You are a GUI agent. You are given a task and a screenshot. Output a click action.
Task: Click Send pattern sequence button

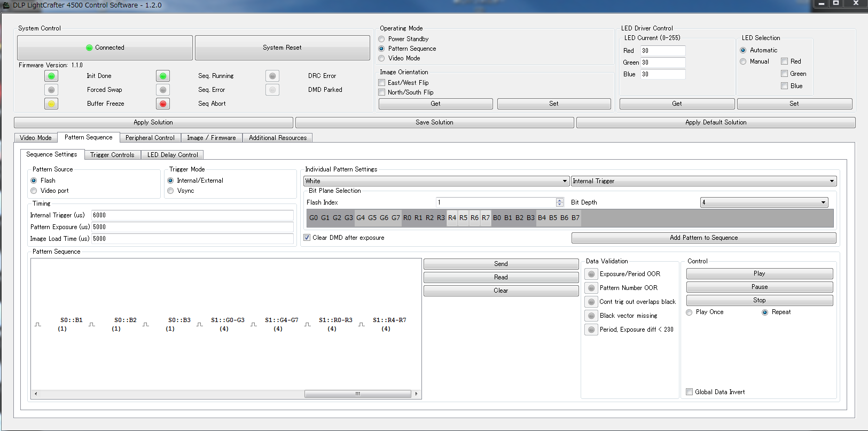pos(501,264)
